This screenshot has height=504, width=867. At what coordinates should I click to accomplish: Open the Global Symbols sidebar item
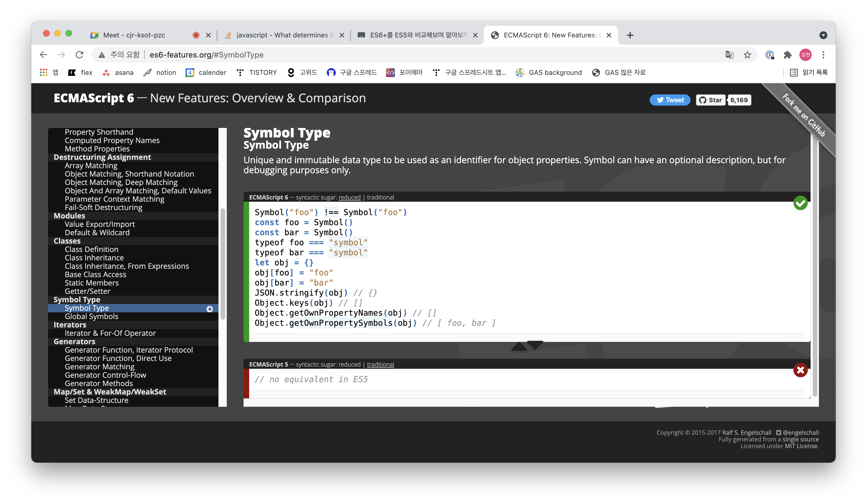coord(92,317)
